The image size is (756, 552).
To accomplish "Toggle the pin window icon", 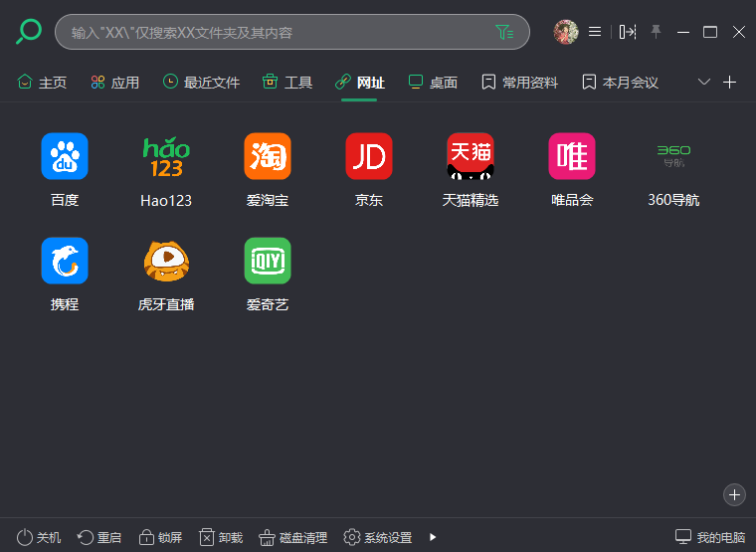I will pyautogui.click(x=656, y=32).
